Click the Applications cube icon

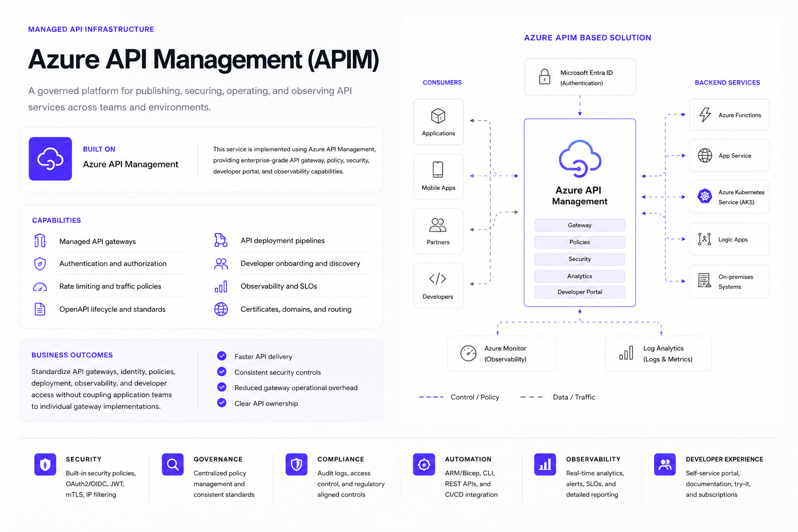click(x=438, y=116)
